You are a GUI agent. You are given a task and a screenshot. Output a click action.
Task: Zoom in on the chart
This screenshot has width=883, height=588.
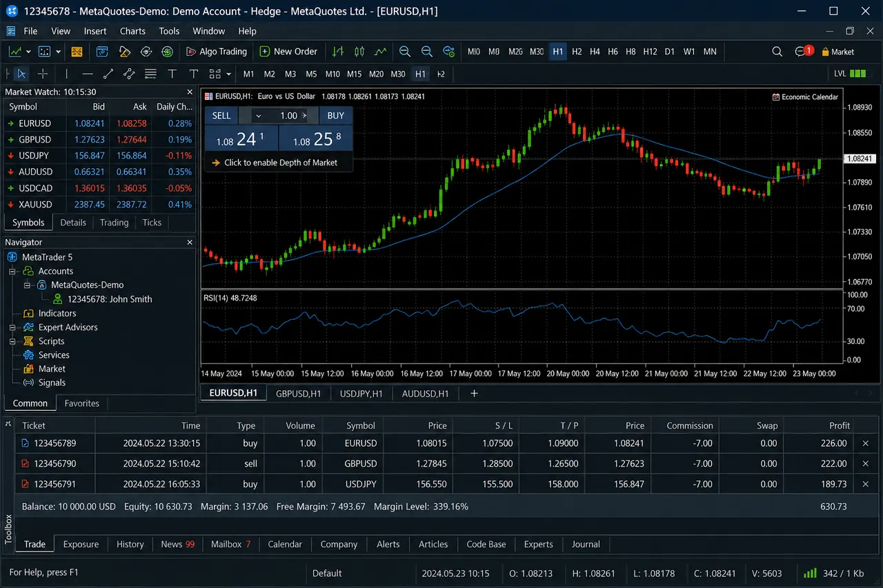point(405,52)
